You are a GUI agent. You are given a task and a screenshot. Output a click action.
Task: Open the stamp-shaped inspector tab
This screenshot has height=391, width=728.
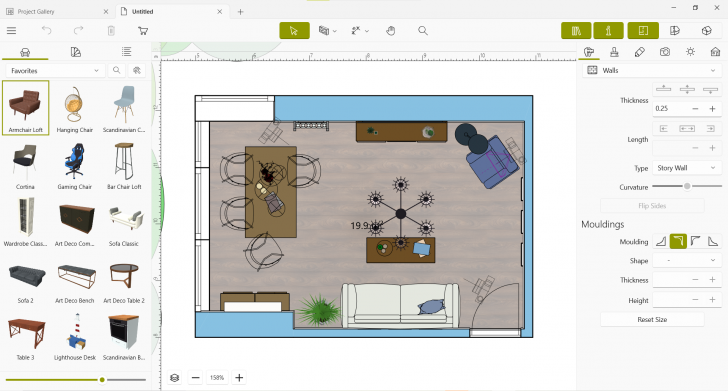[614, 52]
